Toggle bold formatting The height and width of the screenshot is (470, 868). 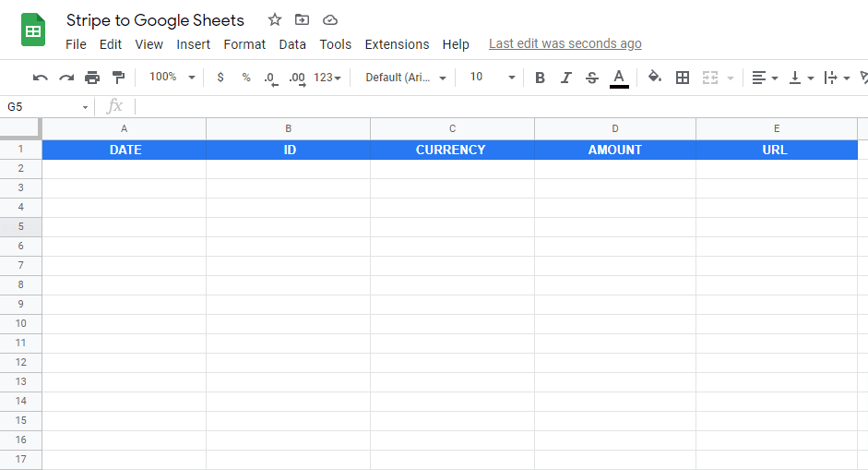click(x=541, y=78)
